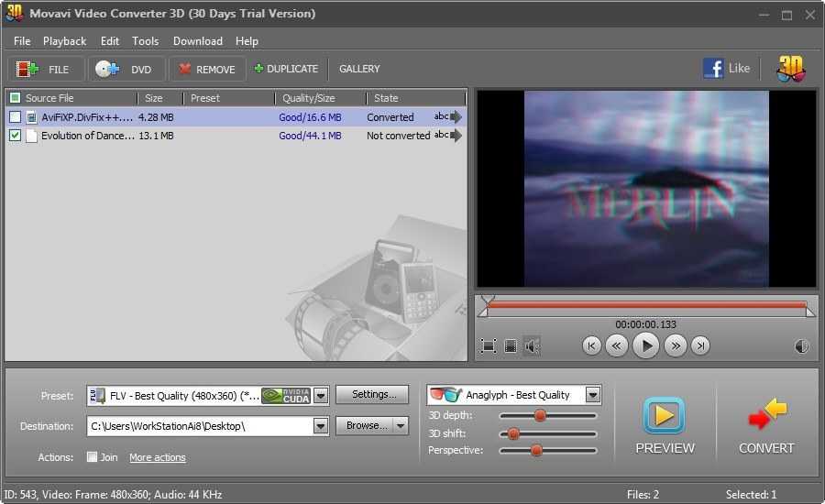Click the contrast half-circle icon

801,346
